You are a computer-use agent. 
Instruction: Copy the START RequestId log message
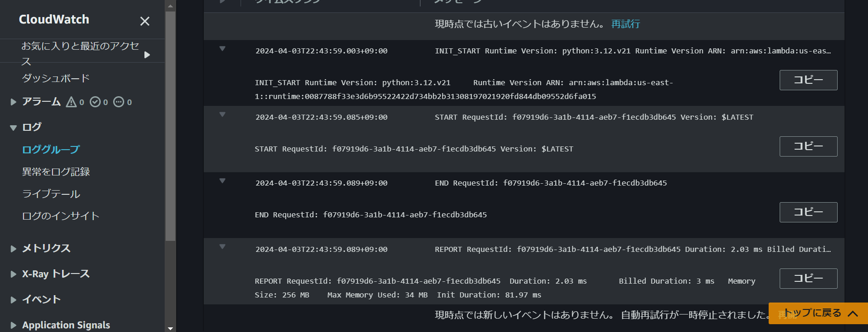(x=808, y=146)
